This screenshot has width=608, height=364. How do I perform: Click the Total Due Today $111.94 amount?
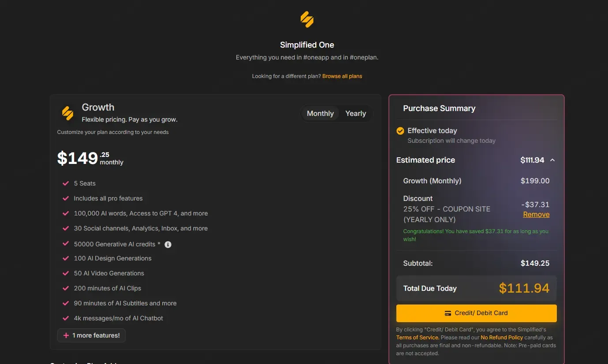(x=524, y=288)
